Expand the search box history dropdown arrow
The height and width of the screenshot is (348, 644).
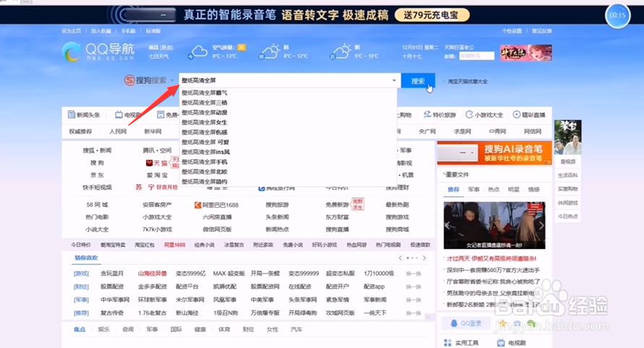click(x=395, y=80)
